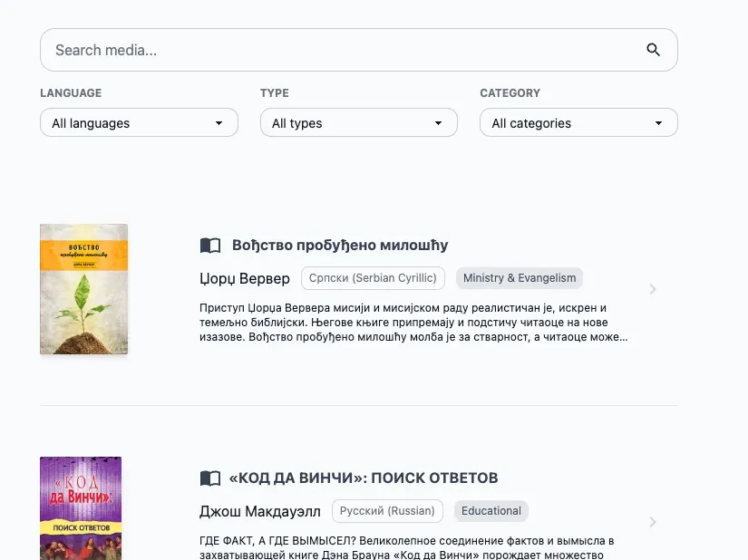The width and height of the screenshot is (748, 560).
Task: Select the Српски (Serbian Cyrillic) language pill
Action: point(373,278)
